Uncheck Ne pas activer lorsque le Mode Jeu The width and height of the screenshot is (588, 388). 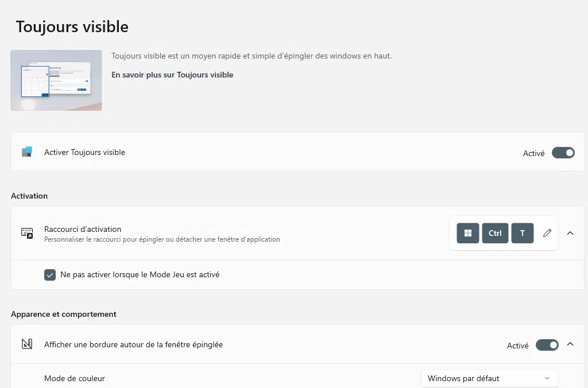50,275
